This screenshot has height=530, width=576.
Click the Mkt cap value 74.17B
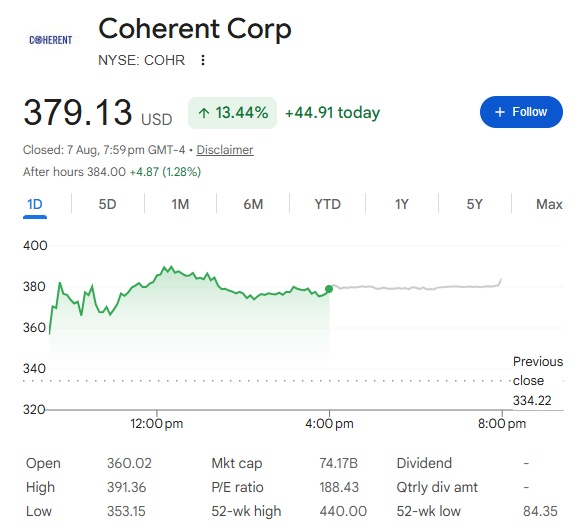click(338, 463)
